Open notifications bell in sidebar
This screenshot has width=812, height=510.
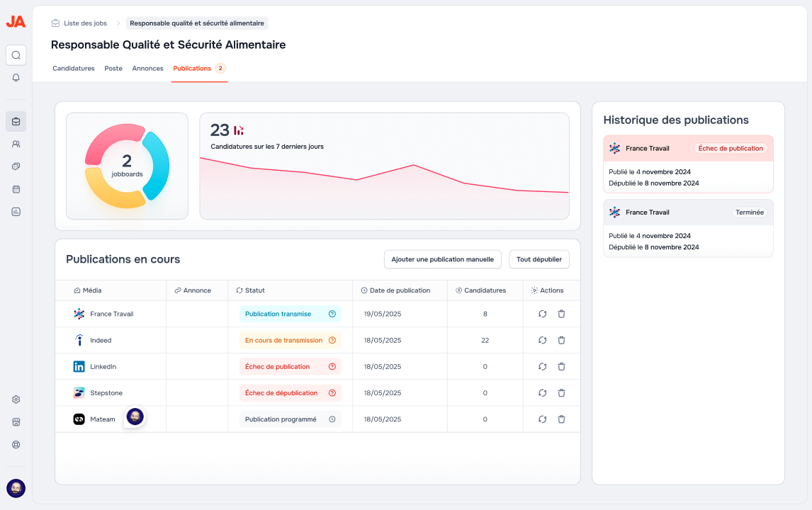pos(16,78)
